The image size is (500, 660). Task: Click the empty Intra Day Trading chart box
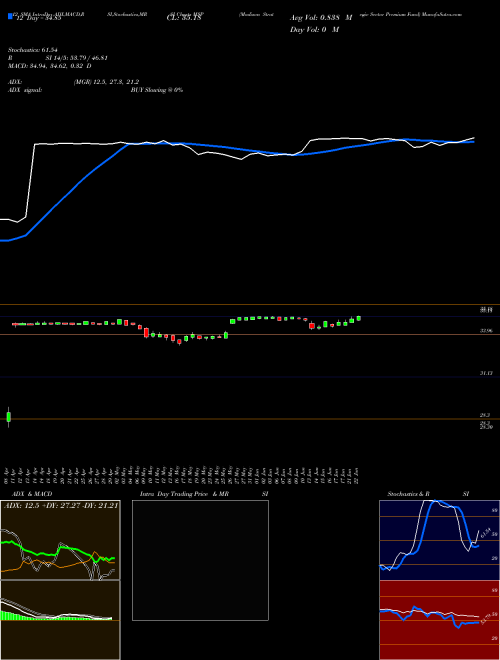pyautogui.click(x=200, y=560)
